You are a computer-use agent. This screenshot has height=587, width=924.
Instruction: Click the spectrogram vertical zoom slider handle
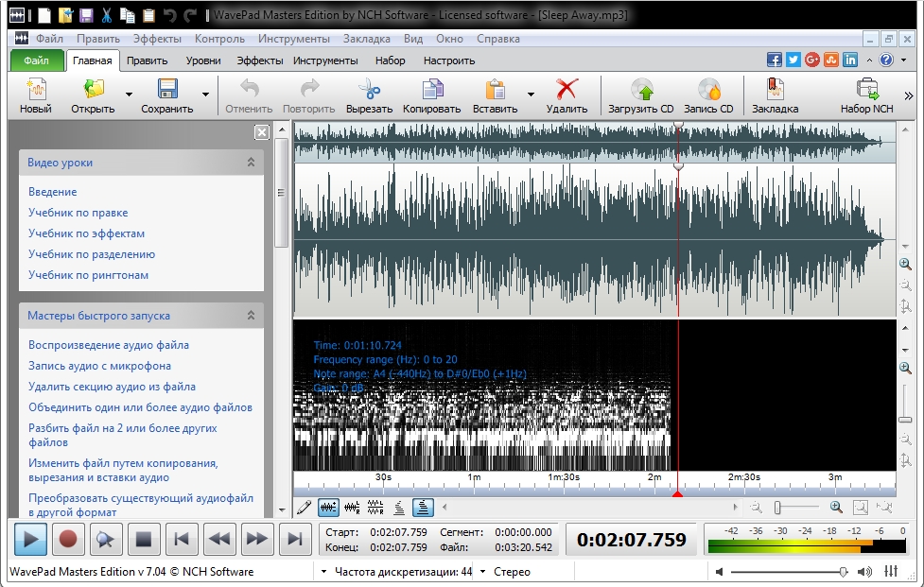(x=905, y=420)
